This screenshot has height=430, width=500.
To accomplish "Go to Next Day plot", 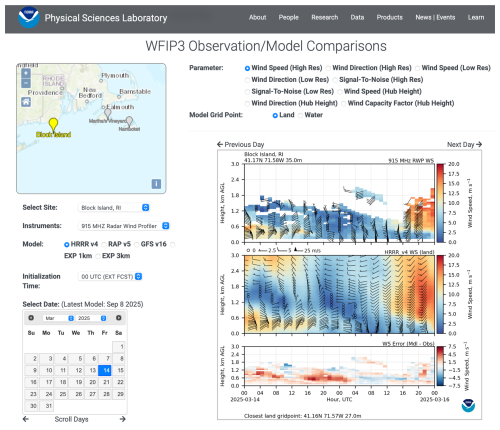I will [x=464, y=144].
